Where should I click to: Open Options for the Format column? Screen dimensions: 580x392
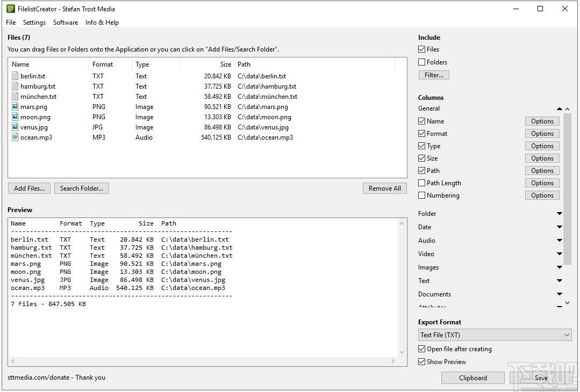tap(542, 133)
